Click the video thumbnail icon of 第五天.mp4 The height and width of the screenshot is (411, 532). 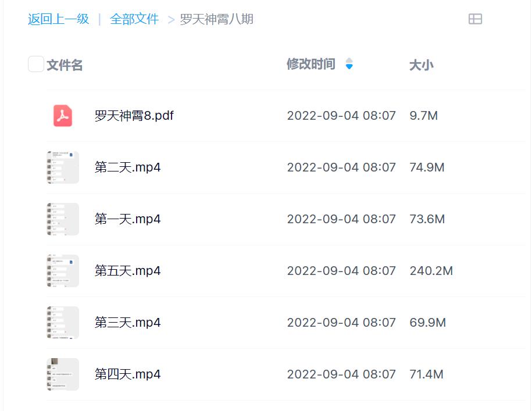coord(62,270)
